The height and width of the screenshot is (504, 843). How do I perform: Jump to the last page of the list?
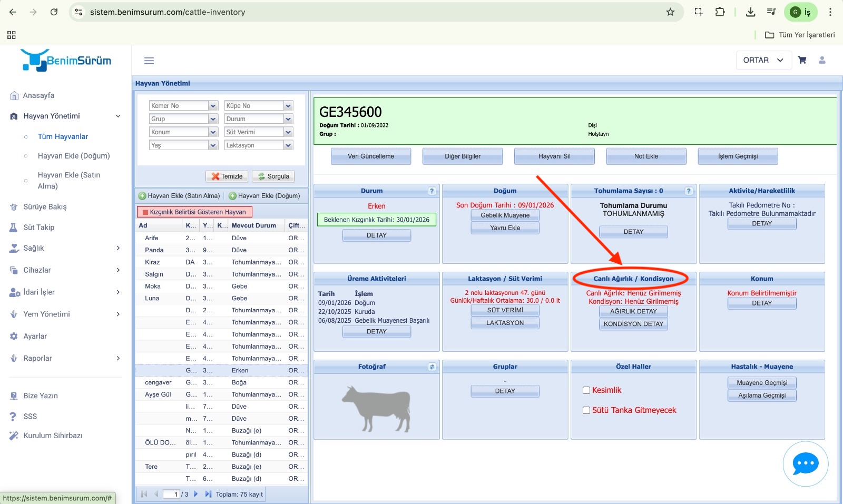pyautogui.click(x=208, y=494)
